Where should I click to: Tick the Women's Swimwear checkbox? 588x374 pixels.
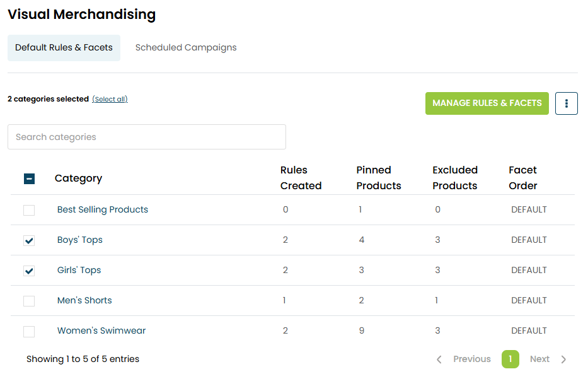pos(29,331)
